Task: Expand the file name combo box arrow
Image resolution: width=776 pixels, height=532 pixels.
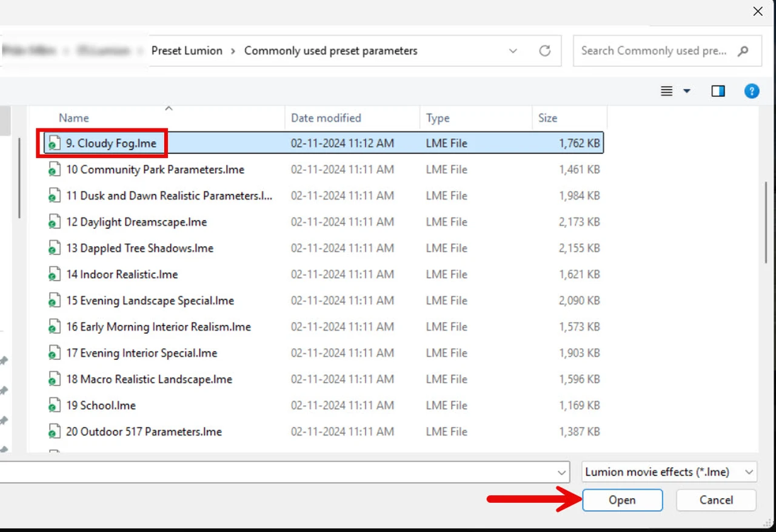Action: 561,472
